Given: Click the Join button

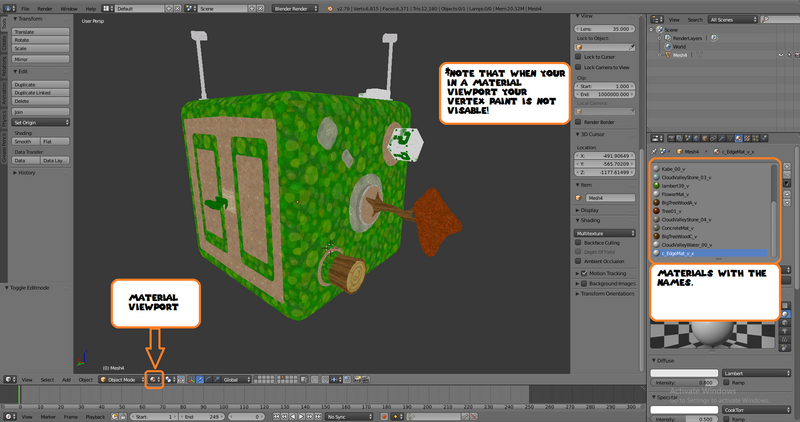Looking at the screenshot, I should point(40,112).
